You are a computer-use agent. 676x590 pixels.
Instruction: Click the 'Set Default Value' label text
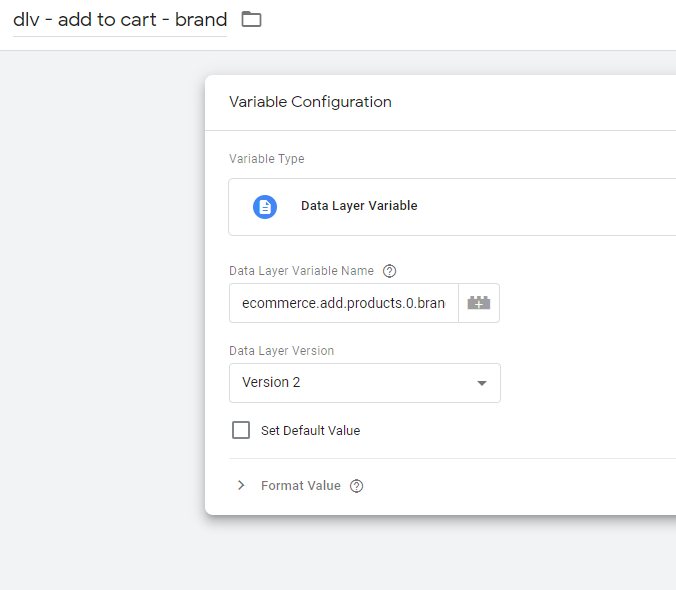point(310,431)
